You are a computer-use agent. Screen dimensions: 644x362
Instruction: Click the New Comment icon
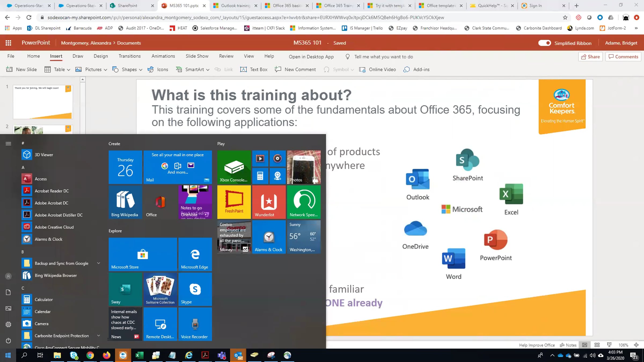tap(278, 69)
